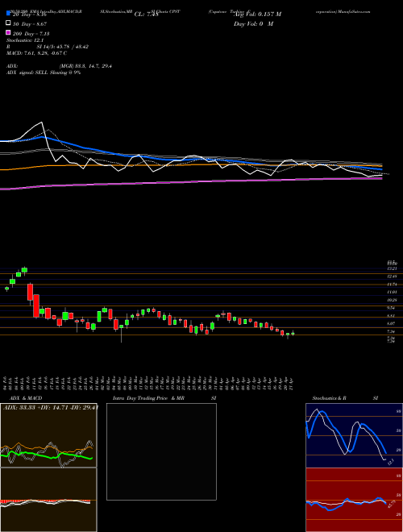Click the 'Intra Day Trading Price & MR' title
This screenshot has width=403, height=532.
coord(148,398)
